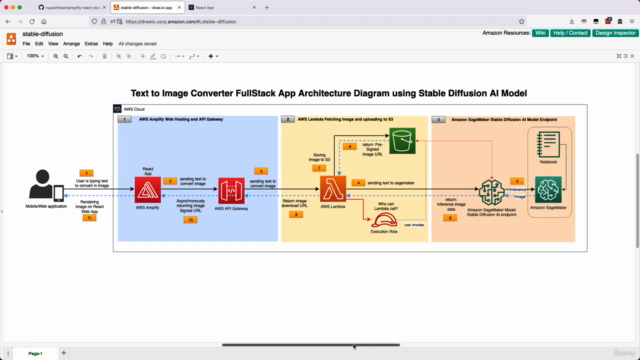Image resolution: width=640 pixels, height=360 pixels.
Task: Open the View menu
Action: (x=53, y=44)
